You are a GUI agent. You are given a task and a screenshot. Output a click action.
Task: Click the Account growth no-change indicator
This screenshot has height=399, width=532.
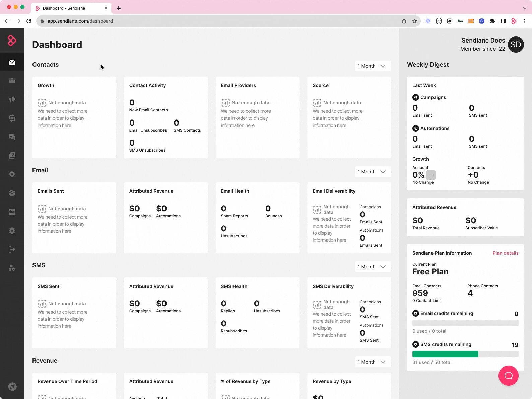tap(431, 175)
